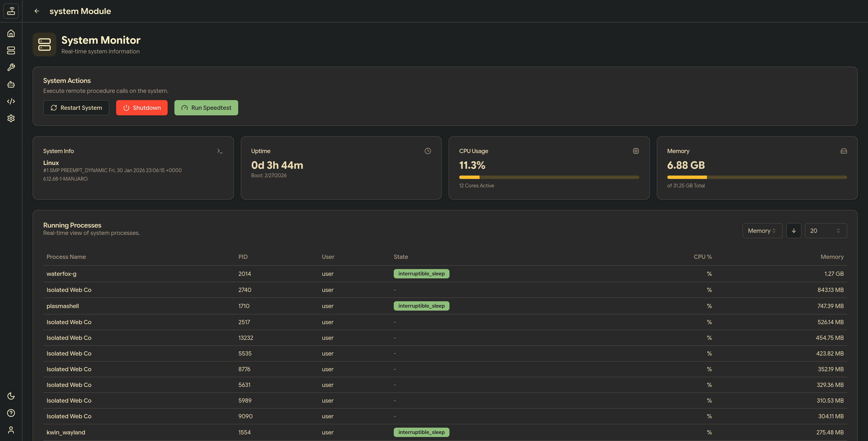868x441 pixels.
Task: Click the terminal icon in System Info
Action: (220, 151)
